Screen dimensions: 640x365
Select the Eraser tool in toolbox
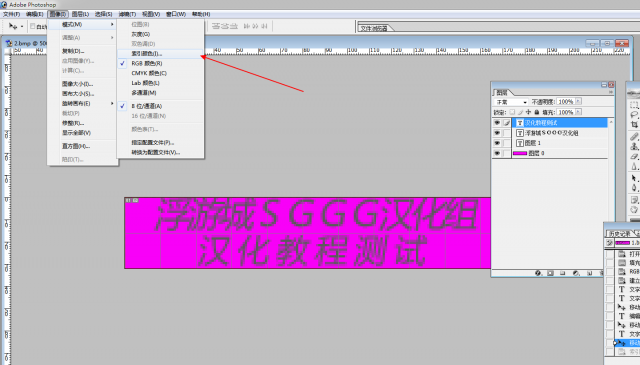634,156
